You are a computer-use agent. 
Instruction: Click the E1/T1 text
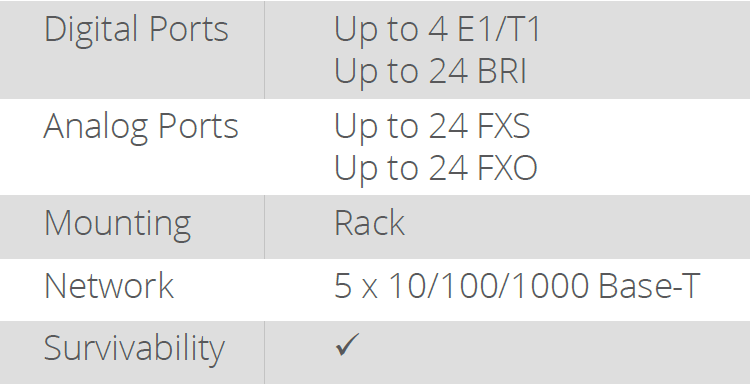click(x=499, y=29)
